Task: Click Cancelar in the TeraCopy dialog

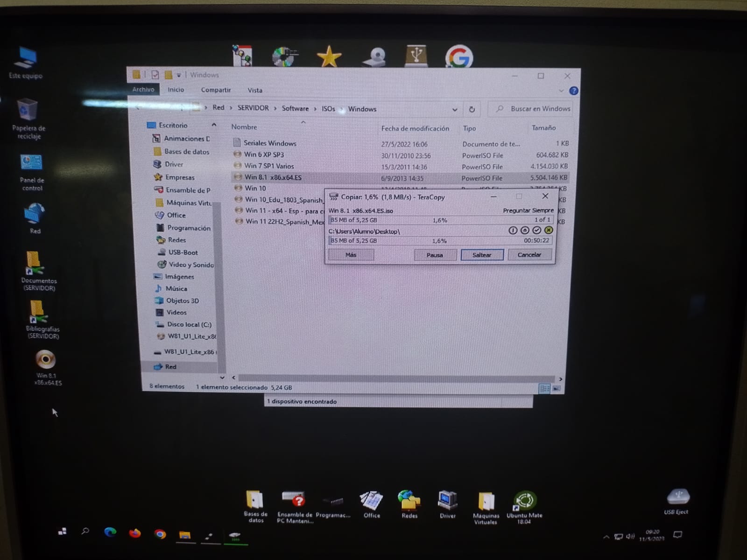Action: pos(529,255)
